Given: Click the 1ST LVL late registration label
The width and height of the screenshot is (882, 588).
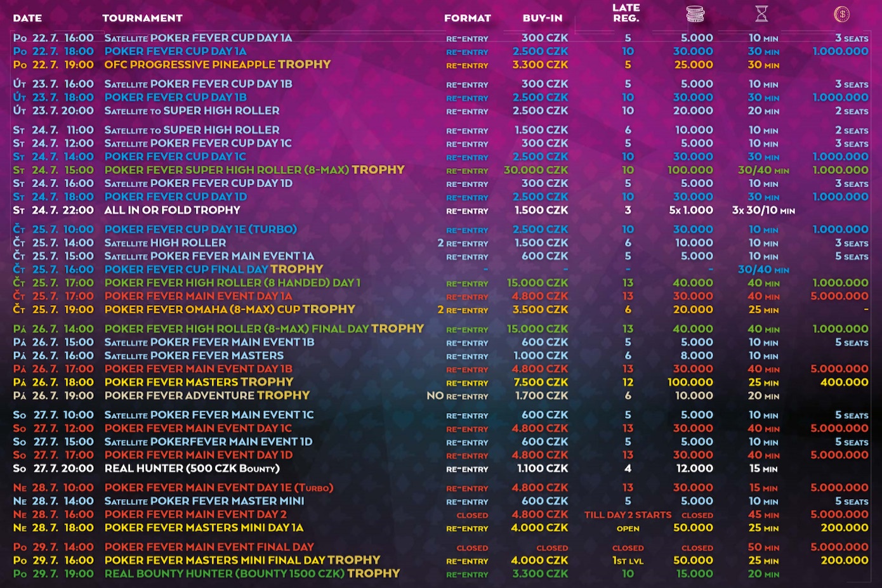Looking at the screenshot, I should 628,561.
